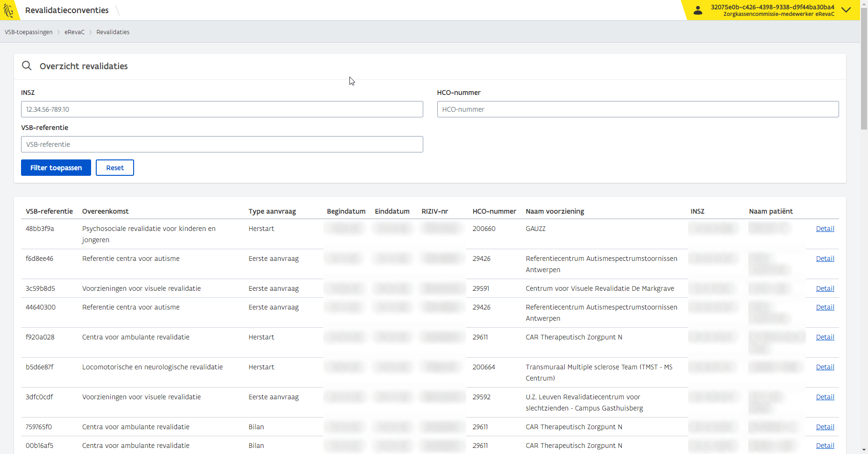Click the user profile avatar icon
This screenshot has height=454, width=868.
tap(698, 10)
